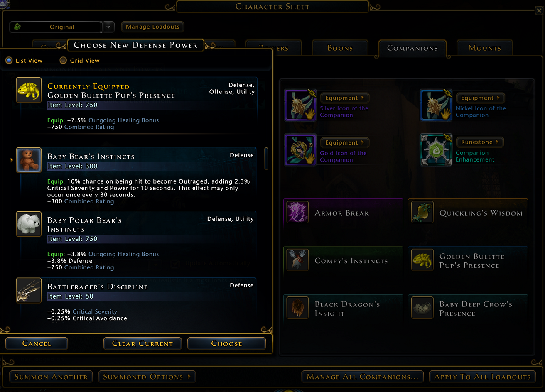Screen dimensions: 545x392
Task: Open Summoned Options dropdown menu
Action: click(x=147, y=377)
